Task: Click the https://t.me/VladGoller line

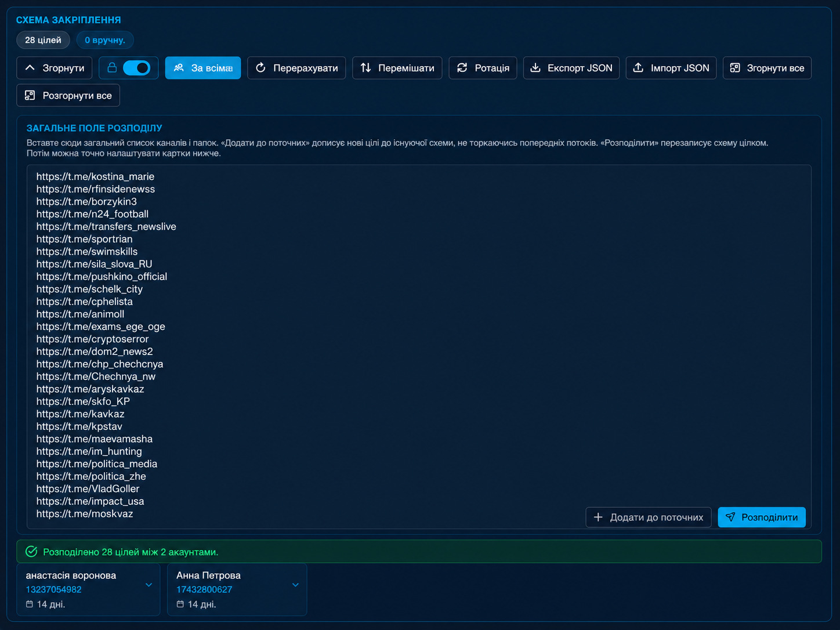Action: [x=88, y=489]
